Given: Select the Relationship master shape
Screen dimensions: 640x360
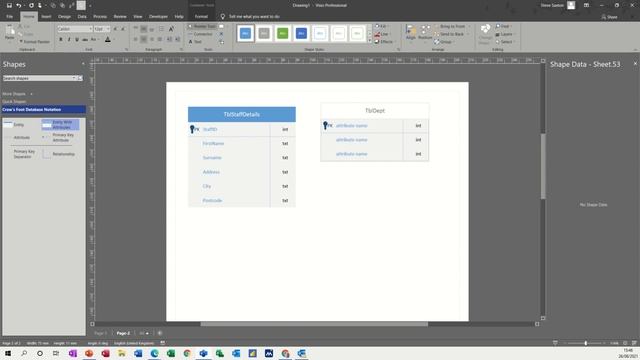Looking at the screenshot, I should 59,154.
